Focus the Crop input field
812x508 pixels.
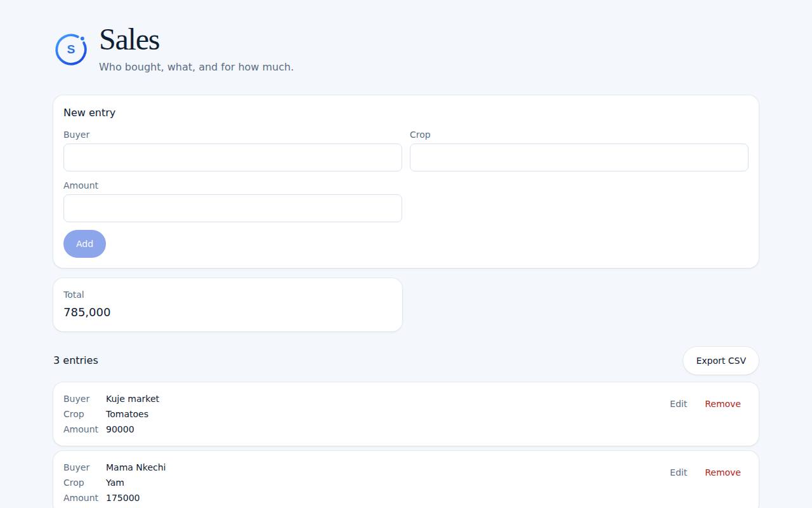(x=579, y=157)
